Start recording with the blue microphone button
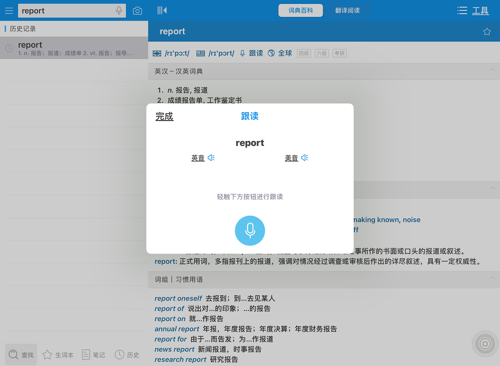Screen dimensions: 500x366 [x=250, y=231]
